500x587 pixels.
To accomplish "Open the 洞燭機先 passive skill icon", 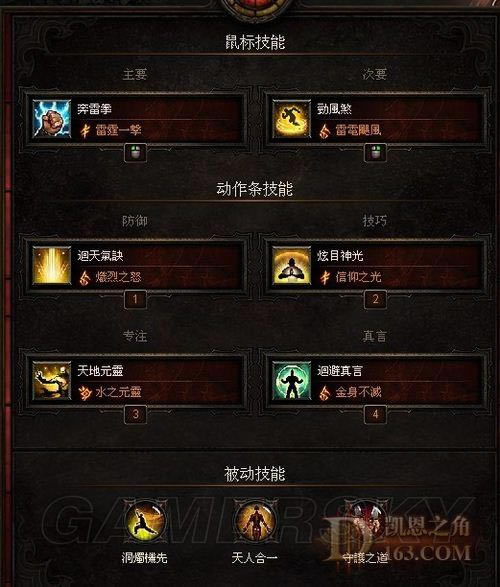I will click(144, 522).
